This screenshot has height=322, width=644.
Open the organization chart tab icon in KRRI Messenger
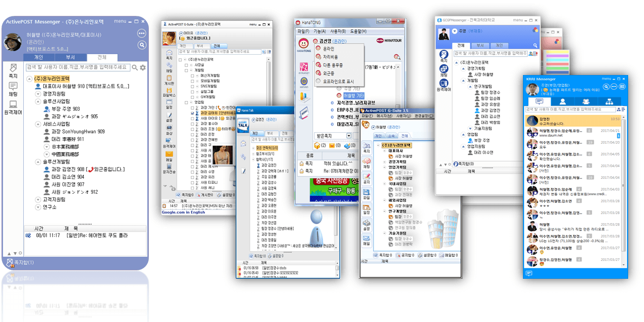click(x=609, y=101)
